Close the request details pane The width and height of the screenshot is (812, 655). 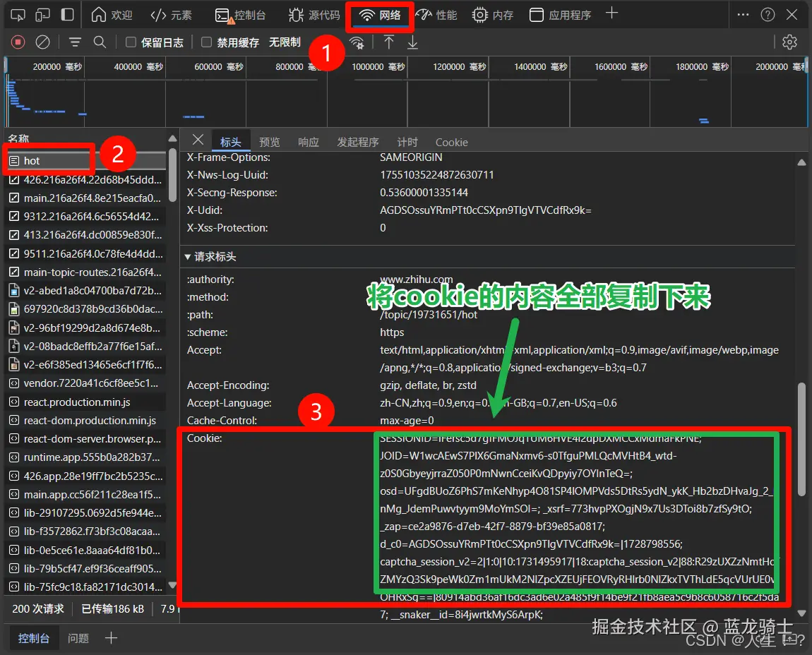[x=198, y=139]
